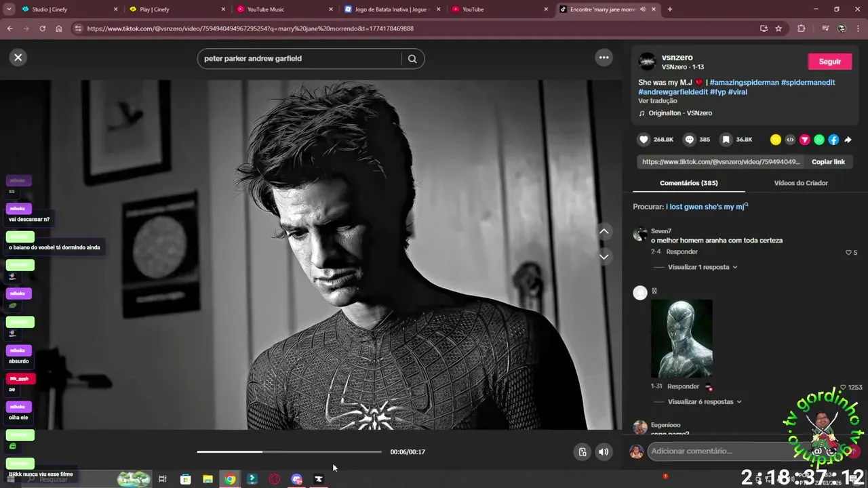
Task: Open Seven7's commenter avatar
Action: (639, 235)
